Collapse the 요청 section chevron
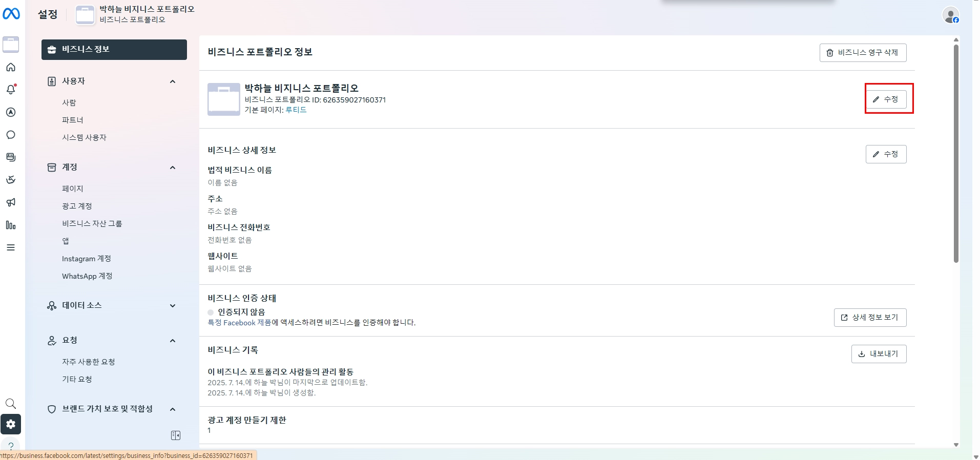Screen dimensions: 980x460 173,341
